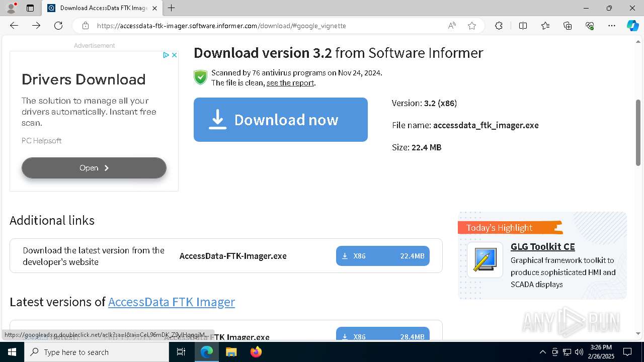Click the page vertical scrollbar thumb
This screenshot has height=362, width=644.
click(x=638, y=132)
